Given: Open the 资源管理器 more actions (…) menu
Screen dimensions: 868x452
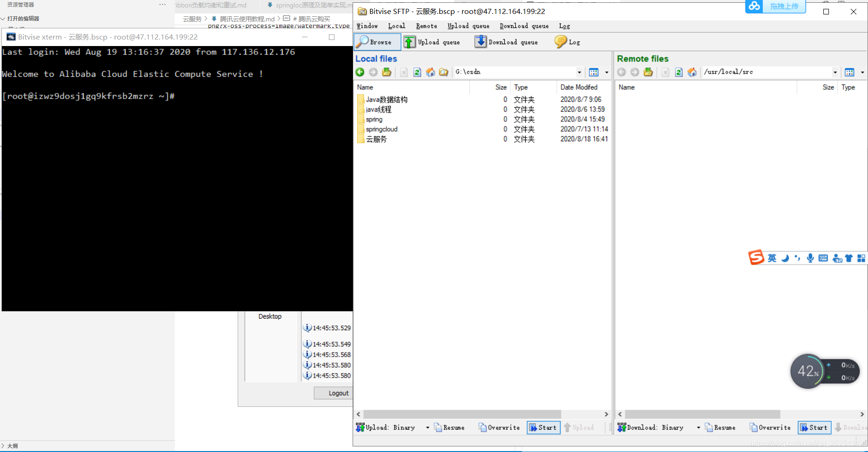Looking at the screenshot, I should 162,5.
